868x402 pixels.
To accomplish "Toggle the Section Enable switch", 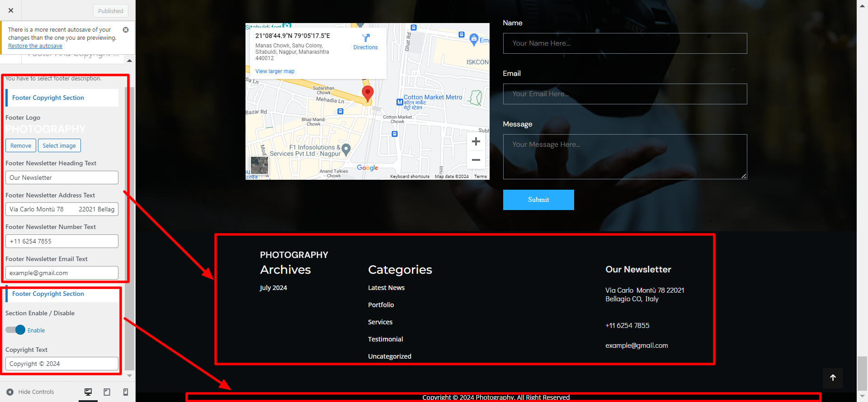I will coord(16,330).
